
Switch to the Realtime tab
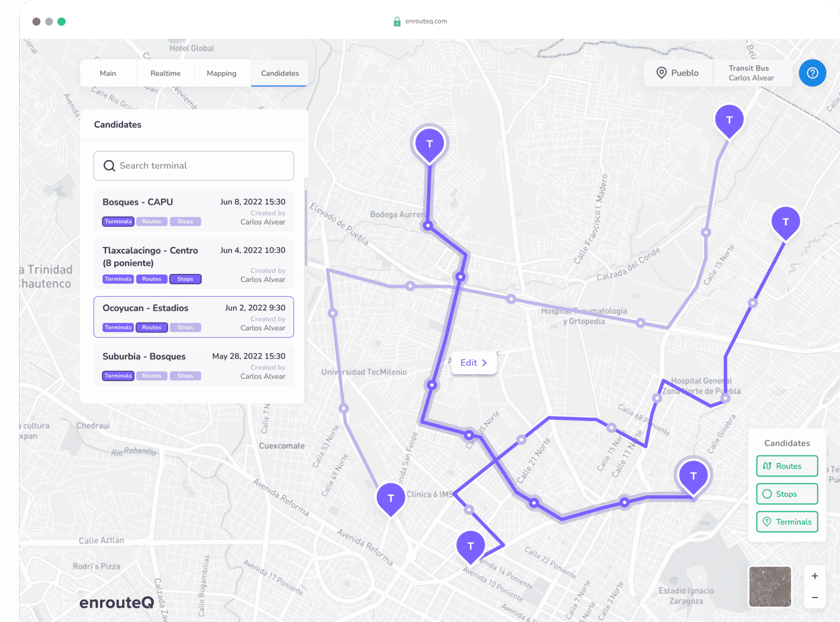165,73
